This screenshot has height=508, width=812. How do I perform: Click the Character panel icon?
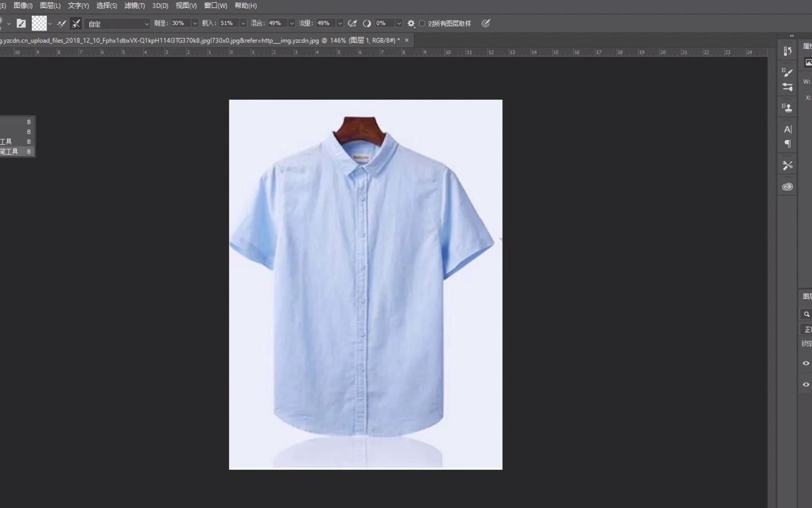click(787, 129)
